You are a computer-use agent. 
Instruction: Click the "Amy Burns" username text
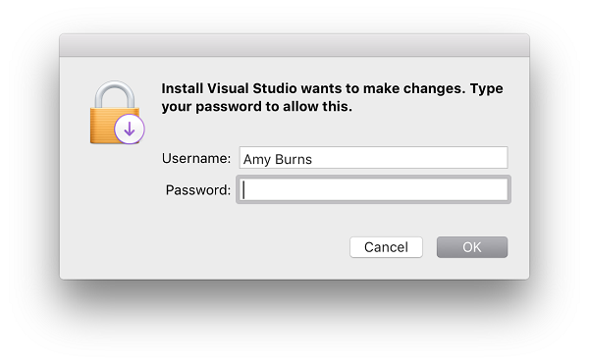277,159
